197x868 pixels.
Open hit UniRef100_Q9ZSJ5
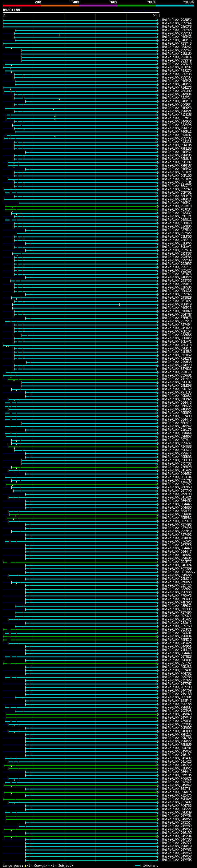(177, 64)
